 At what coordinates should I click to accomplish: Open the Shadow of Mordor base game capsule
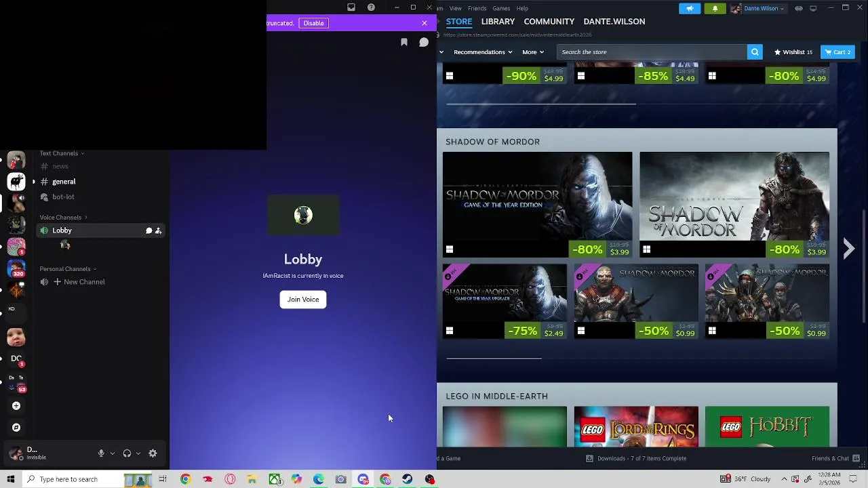(734, 205)
